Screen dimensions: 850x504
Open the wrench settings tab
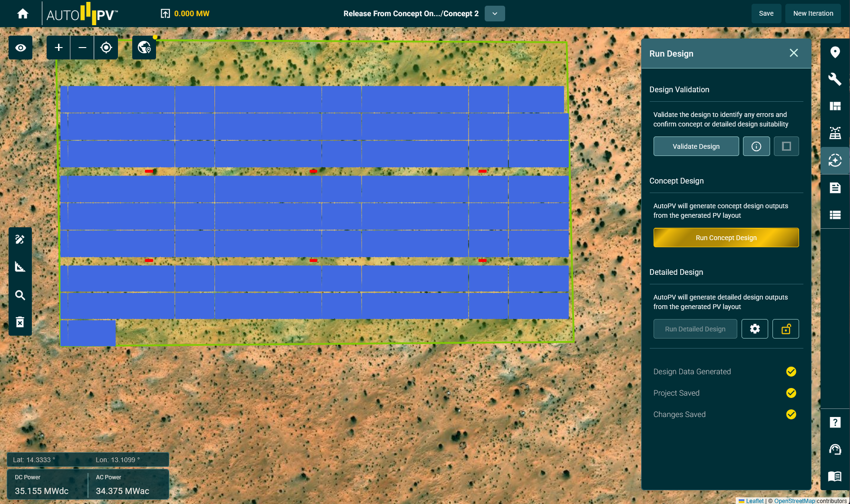tap(835, 79)
